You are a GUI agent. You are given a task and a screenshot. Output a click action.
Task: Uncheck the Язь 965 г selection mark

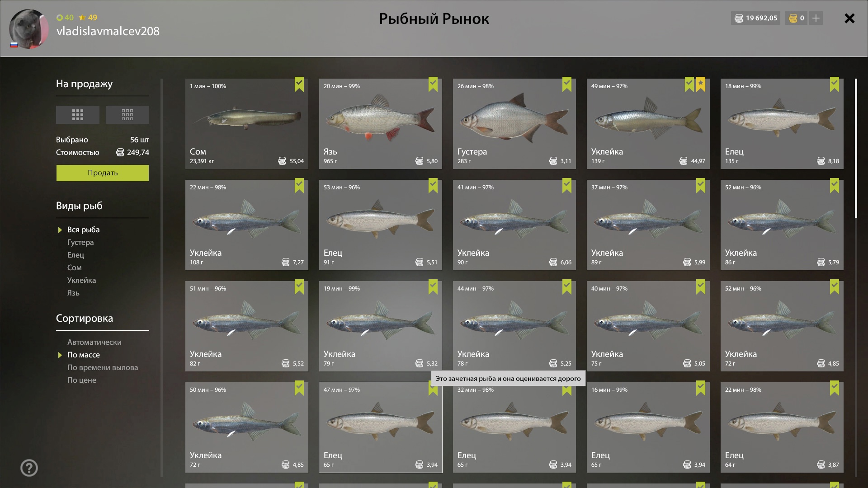coord(433,84)
